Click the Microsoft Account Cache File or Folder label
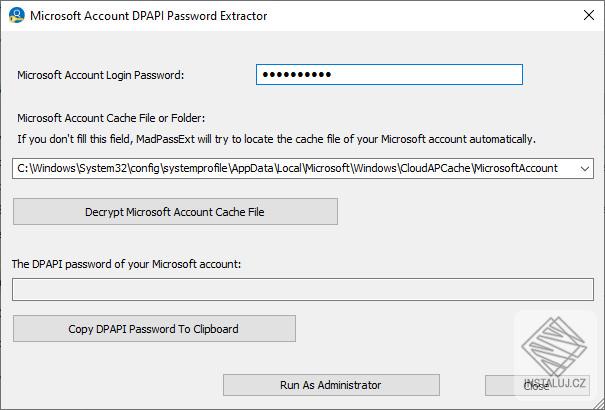605x410 pixels. tap(111, 118)
